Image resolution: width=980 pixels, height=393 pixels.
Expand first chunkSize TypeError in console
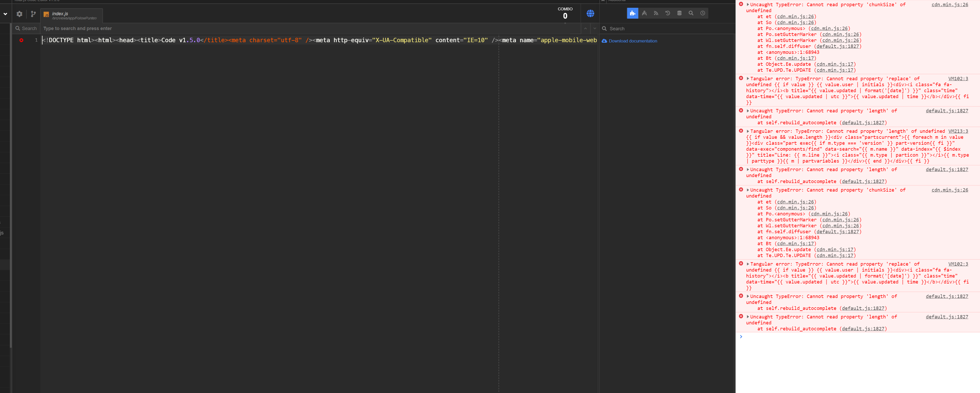[747, 5]
